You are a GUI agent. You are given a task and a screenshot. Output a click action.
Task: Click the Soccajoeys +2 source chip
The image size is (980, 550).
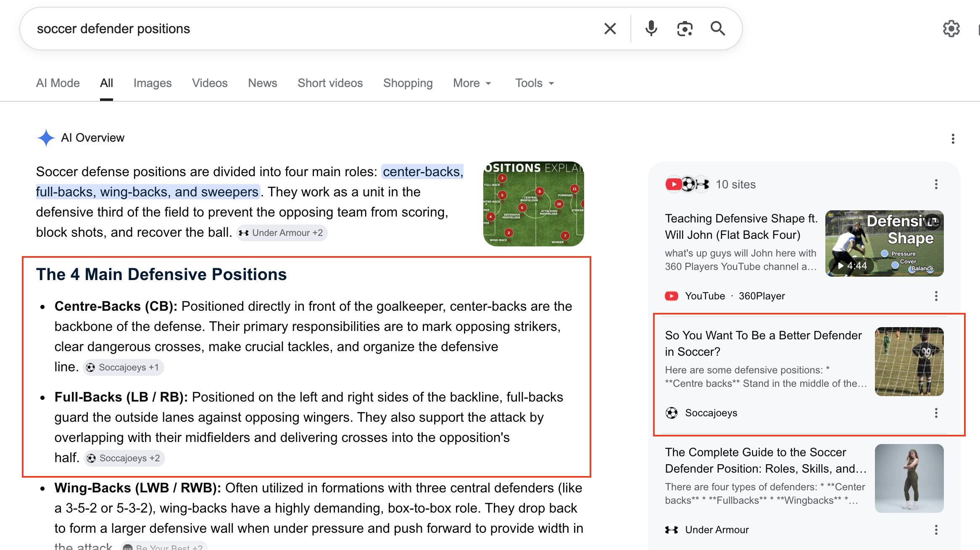[124, 458]
